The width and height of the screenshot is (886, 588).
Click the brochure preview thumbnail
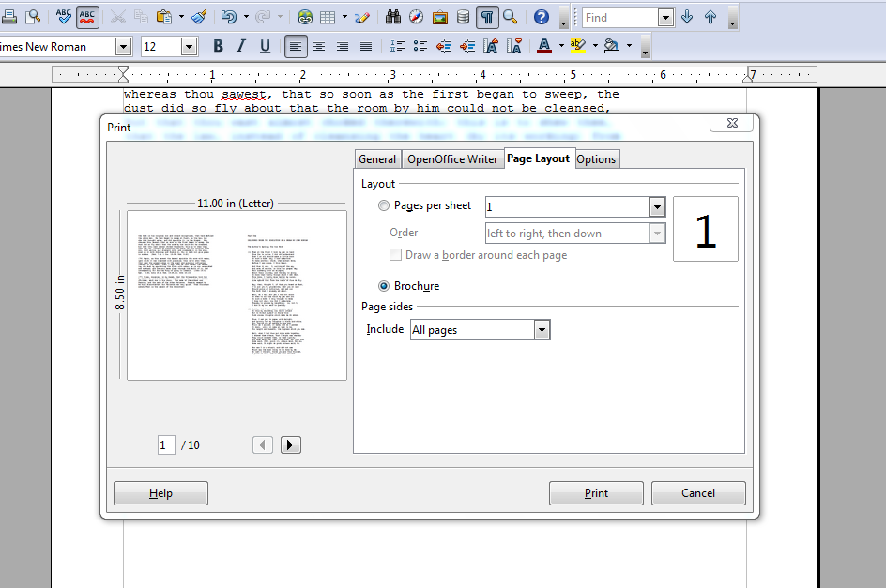pos(237,295)
